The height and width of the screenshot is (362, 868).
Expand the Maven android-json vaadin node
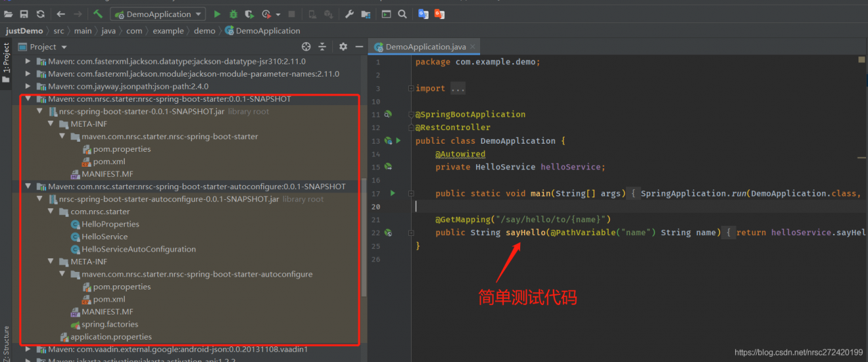pyautogui.click(x=28, y=349)
